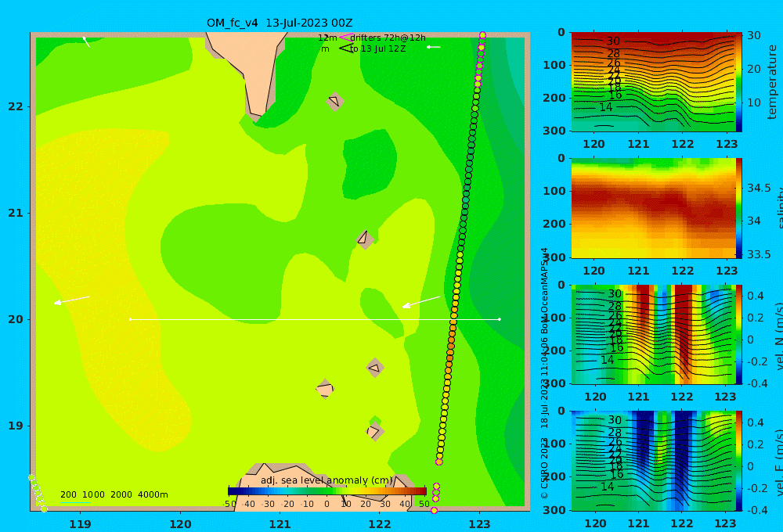The image size is (783, 532).
Task: Click the island marker near 19.5N 122E
Action: [374, 368]
